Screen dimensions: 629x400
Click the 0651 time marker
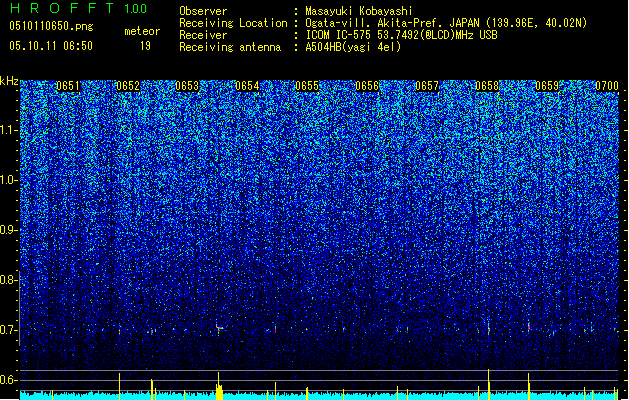tap(68, 86)
